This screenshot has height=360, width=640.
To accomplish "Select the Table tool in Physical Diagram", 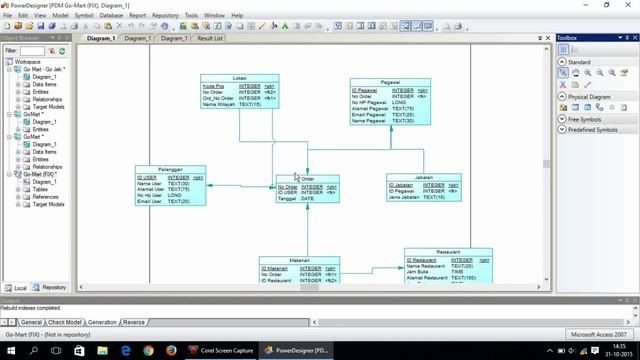I will click(x=576, y=108).
